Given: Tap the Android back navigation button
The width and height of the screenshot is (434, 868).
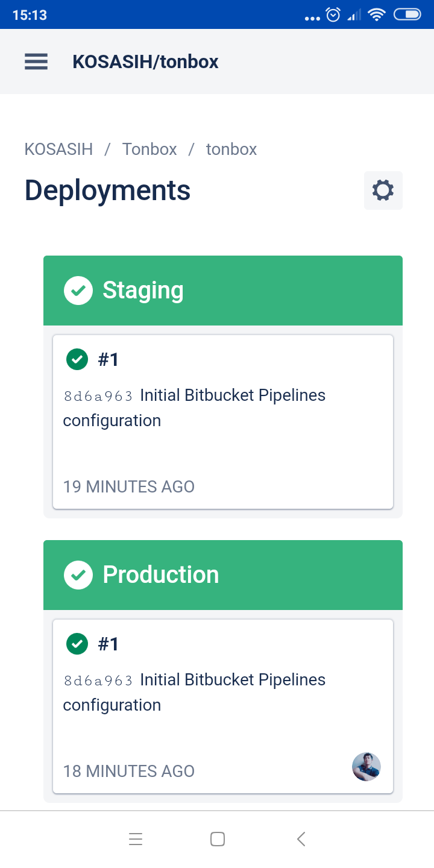Looking at the screenshot, I should coord(301,839).
